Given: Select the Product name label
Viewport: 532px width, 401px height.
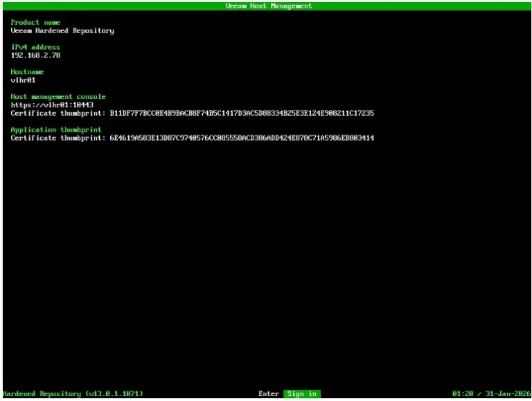Looking at the screenshot, I should click(35, 22).
